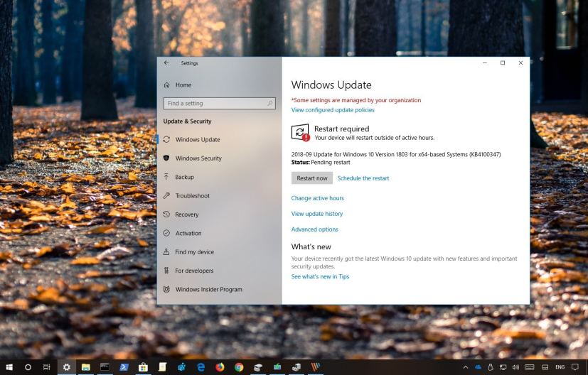588x375 pixels.
Task: Click See what's new in Tips
Action: click(x=320, y=276)
